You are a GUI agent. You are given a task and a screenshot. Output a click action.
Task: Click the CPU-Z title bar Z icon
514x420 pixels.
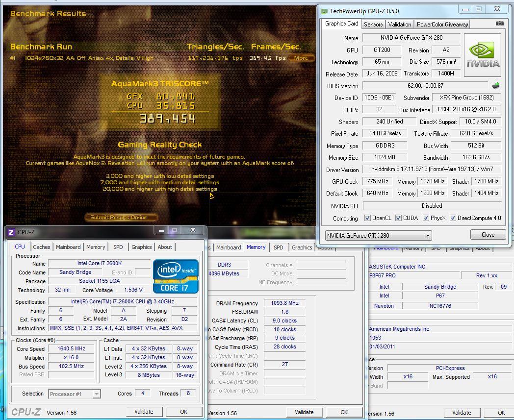pyautogui.click(x=11, y=232)
